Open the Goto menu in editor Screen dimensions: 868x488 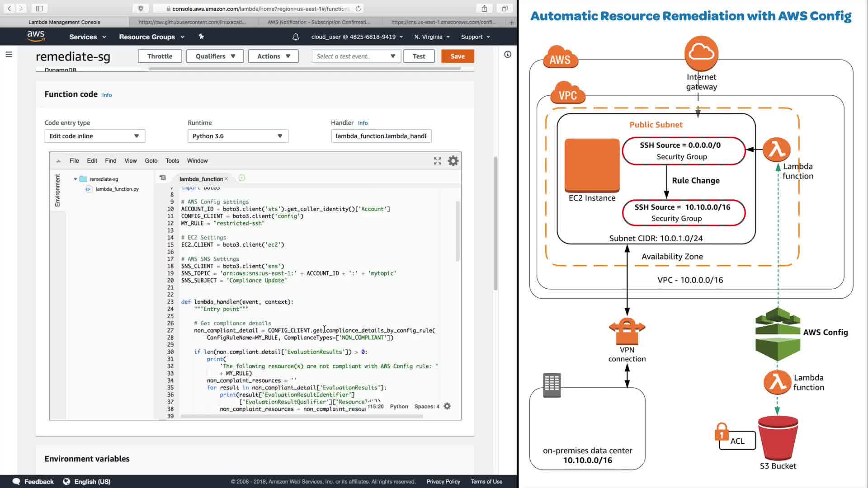151,161
